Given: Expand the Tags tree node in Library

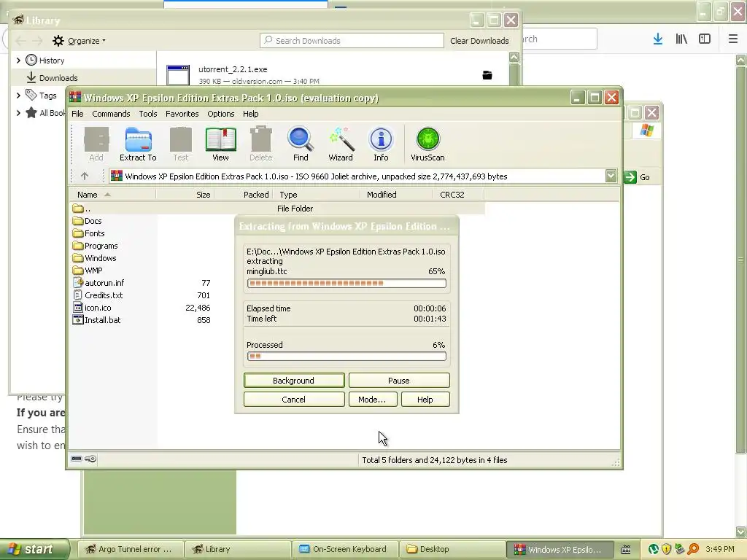Looking at the screenshot, I should (x=18, y=96).
